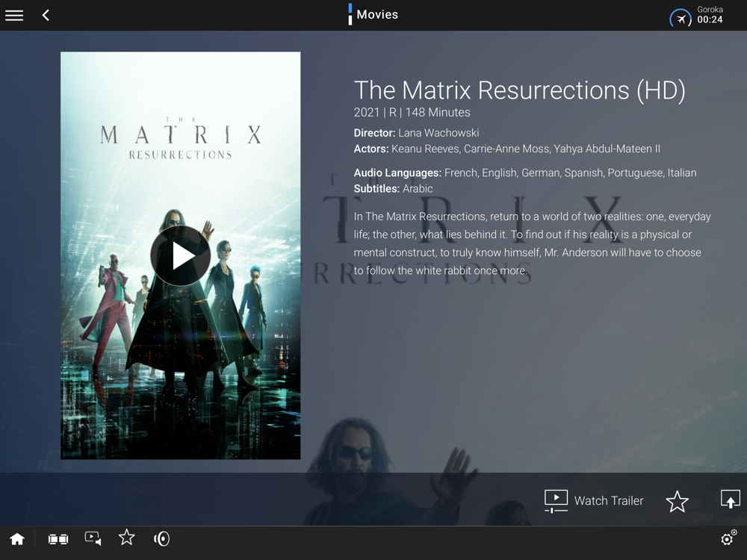Click the Actors line with Keanu Reeves
The height and width of the screenshot is (560, 747).
click(x=507, y=149)
